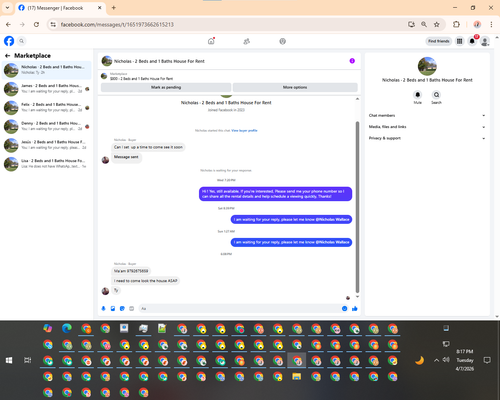Screen dimensions: 500x400
Task: Go back using the Marketplace arrow
Action: click(8, 56)
